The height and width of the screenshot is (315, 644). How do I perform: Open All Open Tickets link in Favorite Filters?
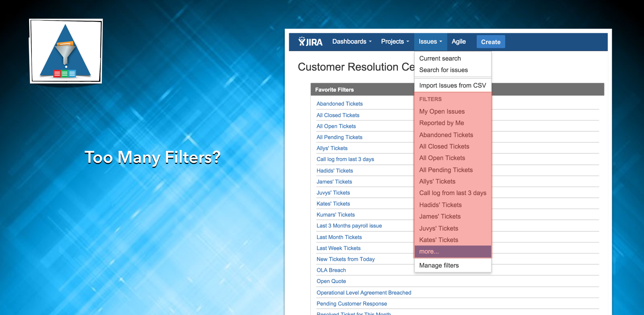click(336, 126)
